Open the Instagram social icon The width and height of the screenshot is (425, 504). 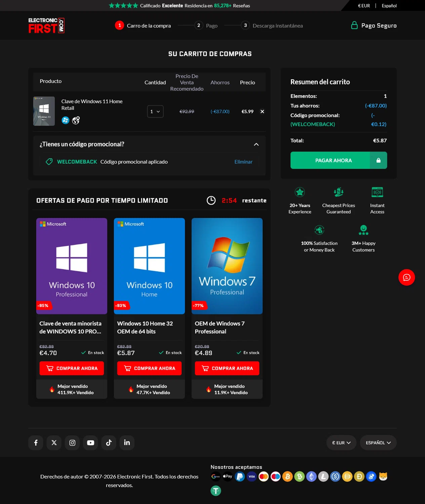tap(72, 443)
